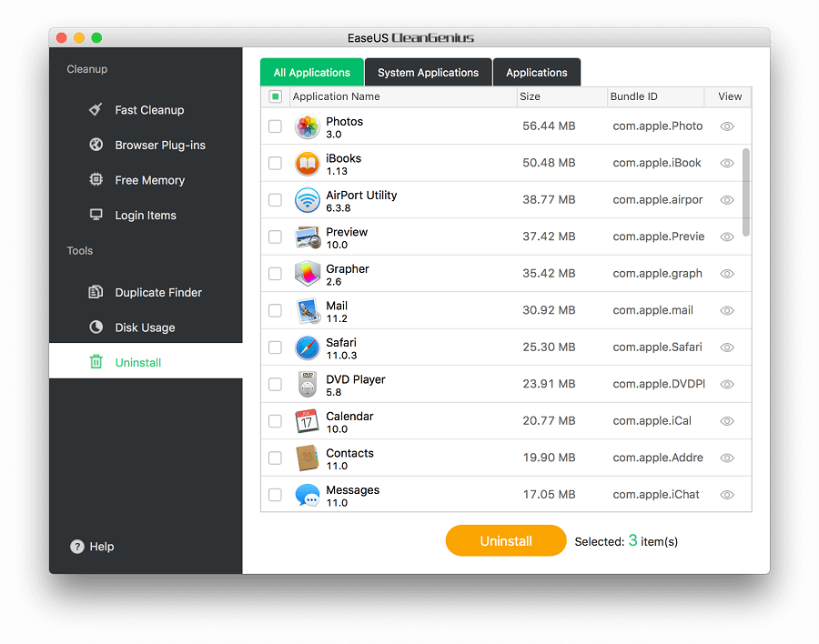Screen dimensions: 819x644
Task: Click the AirPort Utility wifi icon
Action: (x=308, y=200)
